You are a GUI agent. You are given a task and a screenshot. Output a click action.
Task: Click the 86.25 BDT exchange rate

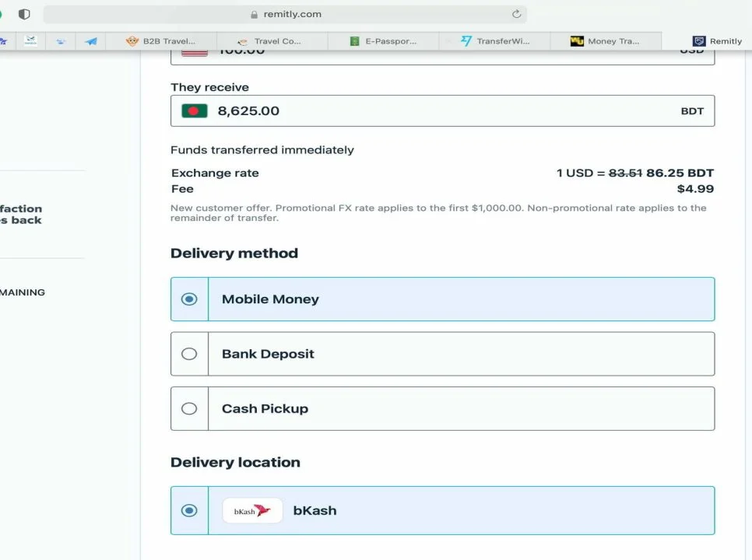pos(680,173)
